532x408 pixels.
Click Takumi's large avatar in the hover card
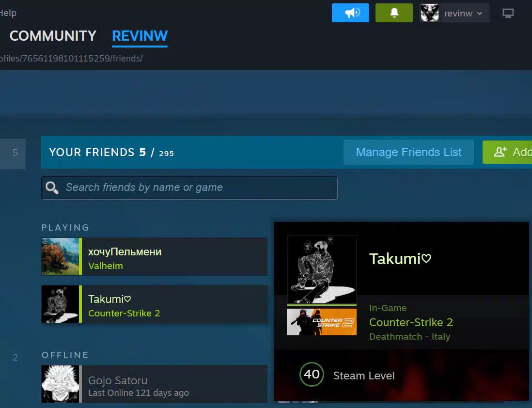[x=322, y=269]
